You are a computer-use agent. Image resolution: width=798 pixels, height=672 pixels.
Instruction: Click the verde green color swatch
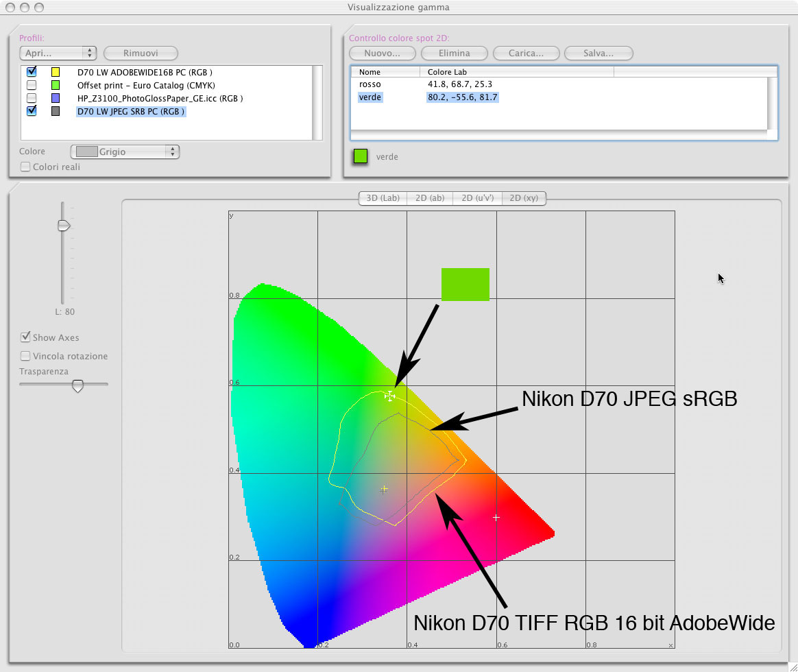tap(361, 156)
